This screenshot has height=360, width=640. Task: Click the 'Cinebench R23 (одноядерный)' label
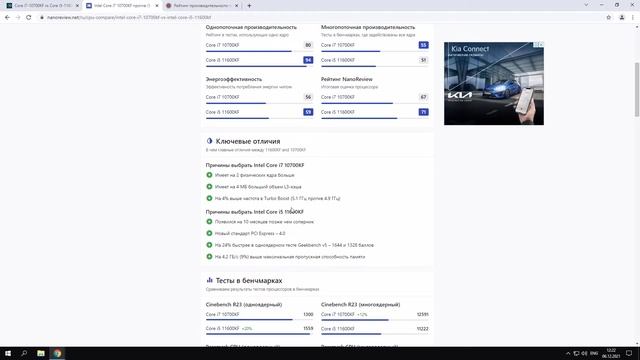[244, 304]
